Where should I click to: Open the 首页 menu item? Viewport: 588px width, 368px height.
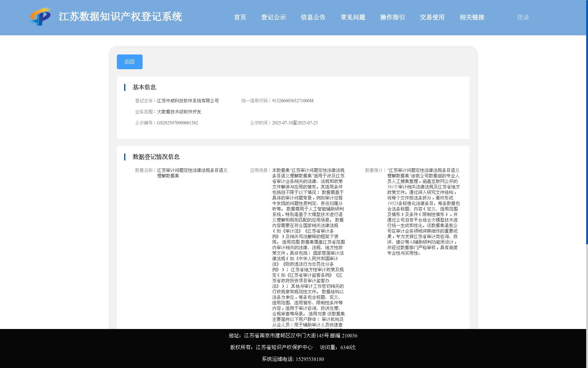click(240, 17)
